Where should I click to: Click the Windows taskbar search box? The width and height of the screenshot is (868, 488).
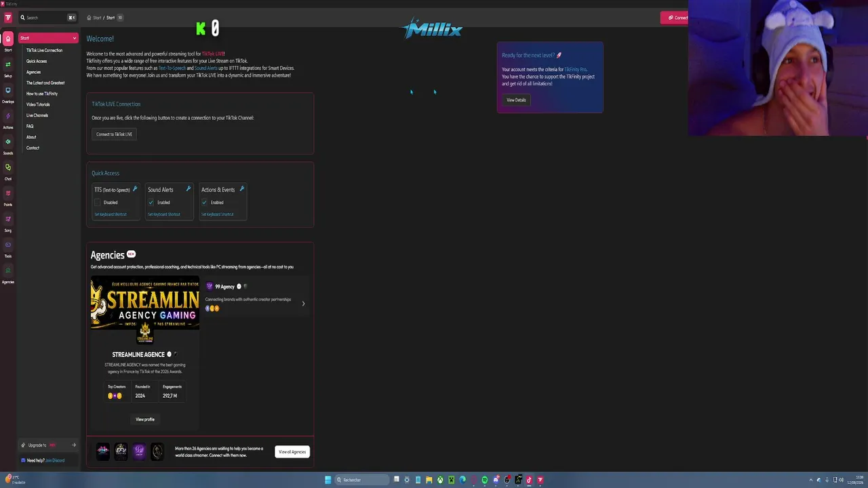[x=361, y=480]
